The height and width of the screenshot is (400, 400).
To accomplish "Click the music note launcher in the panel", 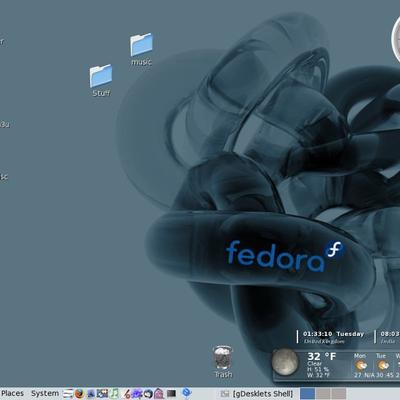I will pyautogui.click(x=114, y=393).
